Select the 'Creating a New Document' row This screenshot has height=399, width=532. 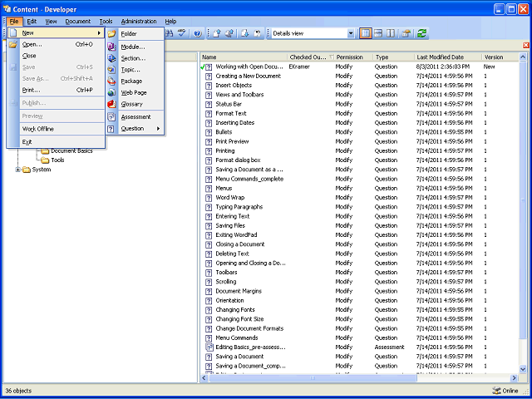click(359, 76)
